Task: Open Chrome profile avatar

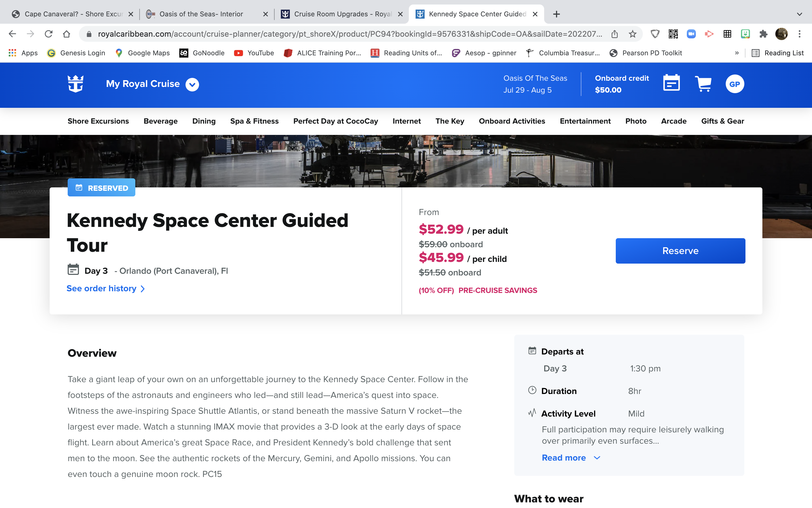Action: [x=782, y=34]
